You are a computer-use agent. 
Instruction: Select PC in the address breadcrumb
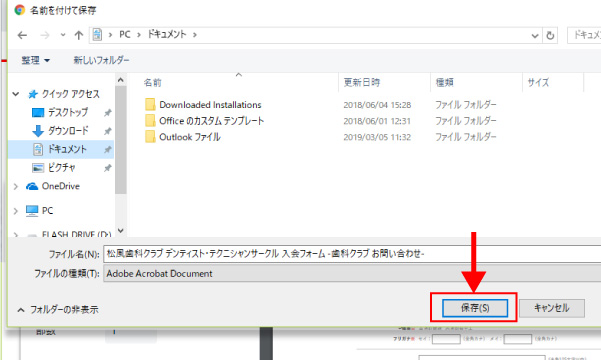pos(125,35)
